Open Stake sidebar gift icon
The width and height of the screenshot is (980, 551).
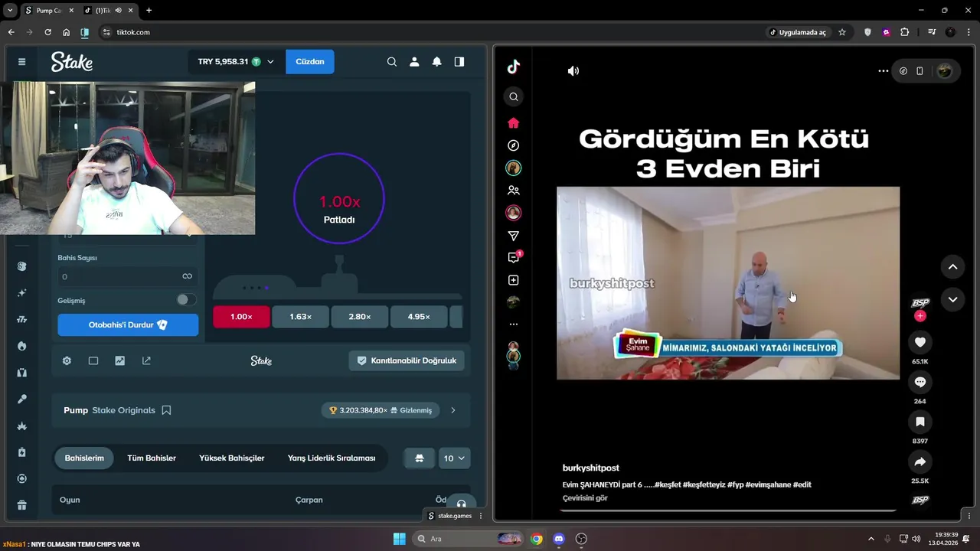21,505
